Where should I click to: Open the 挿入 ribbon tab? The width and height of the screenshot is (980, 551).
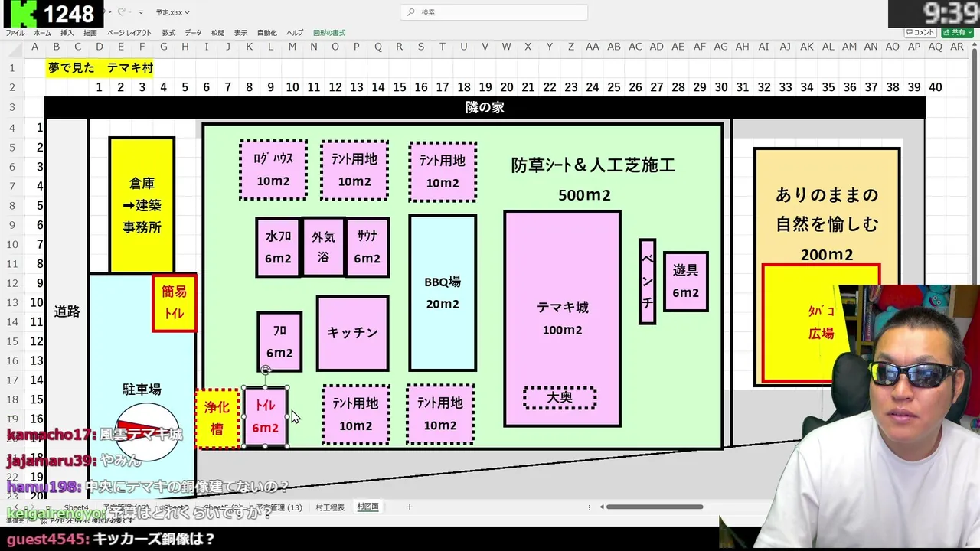[x=67, y=33]
